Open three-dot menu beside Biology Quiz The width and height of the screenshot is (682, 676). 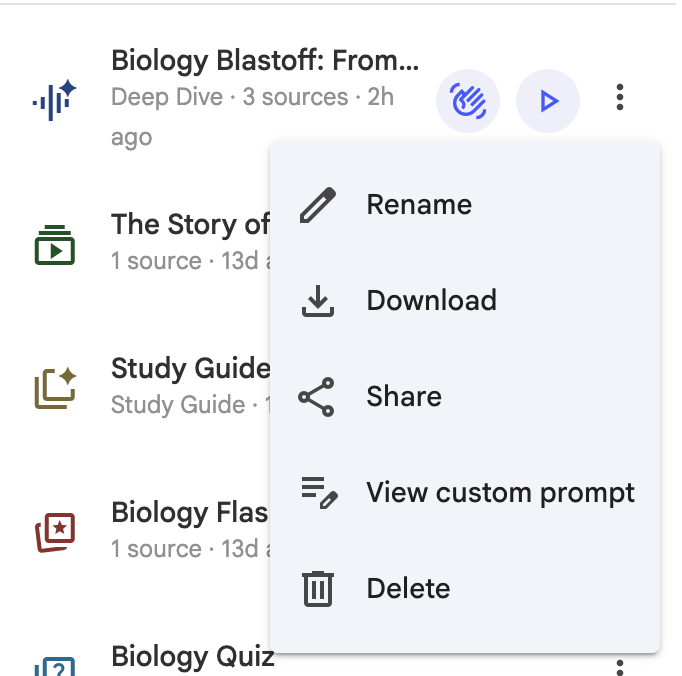pos(620,667)
